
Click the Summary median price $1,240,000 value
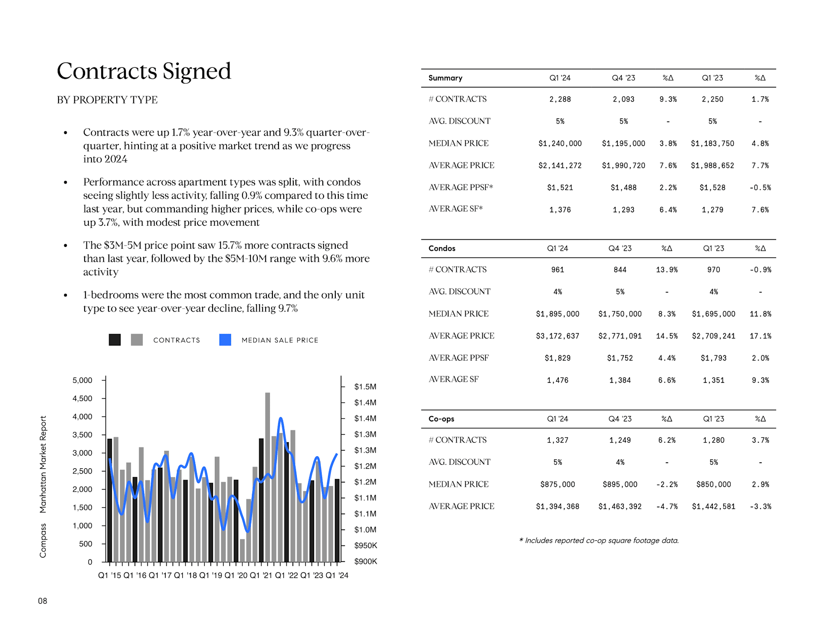point(560,144)
